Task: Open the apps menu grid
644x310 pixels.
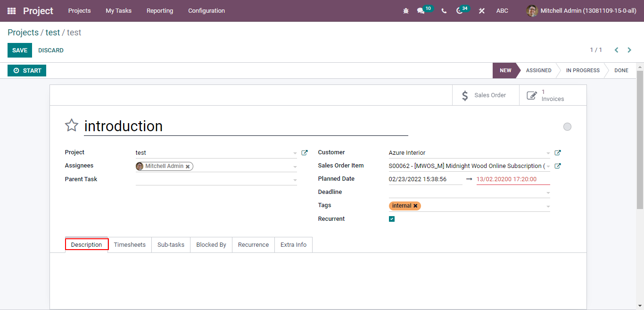Action: click(11, 10)
